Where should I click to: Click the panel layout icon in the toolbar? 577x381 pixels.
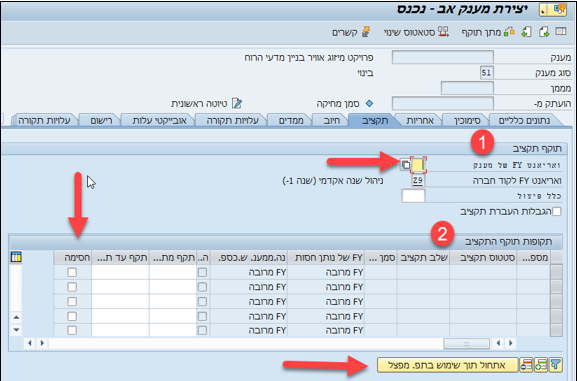[561, 32]
